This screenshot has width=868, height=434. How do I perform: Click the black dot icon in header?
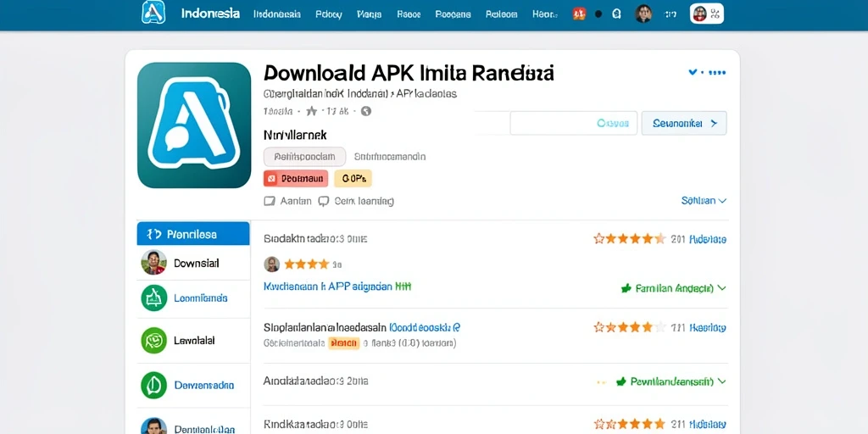pyautogui.click(x=598, y=14)
